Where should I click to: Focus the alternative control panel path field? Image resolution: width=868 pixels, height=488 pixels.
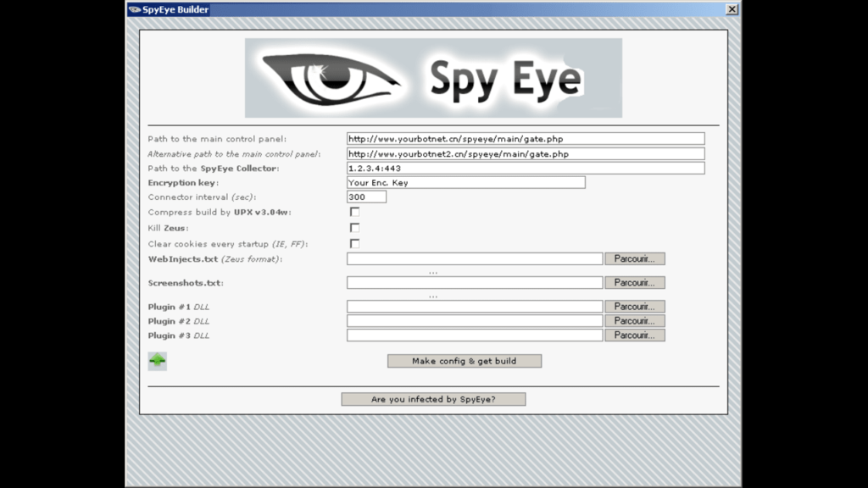[526, 154]
